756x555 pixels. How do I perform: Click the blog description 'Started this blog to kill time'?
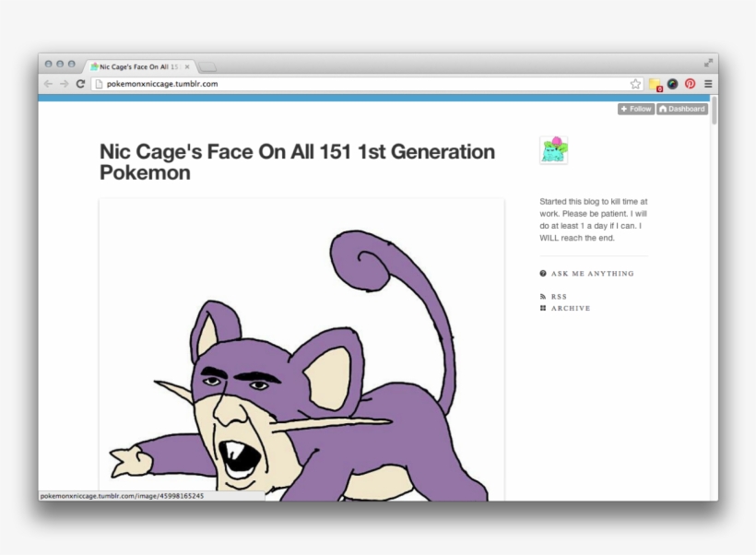594,219
